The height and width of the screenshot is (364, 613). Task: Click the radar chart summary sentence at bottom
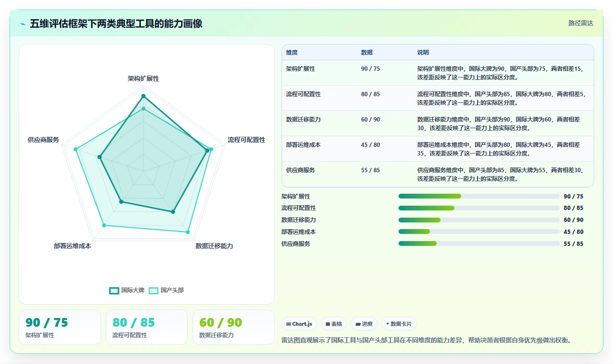(427, 340)
